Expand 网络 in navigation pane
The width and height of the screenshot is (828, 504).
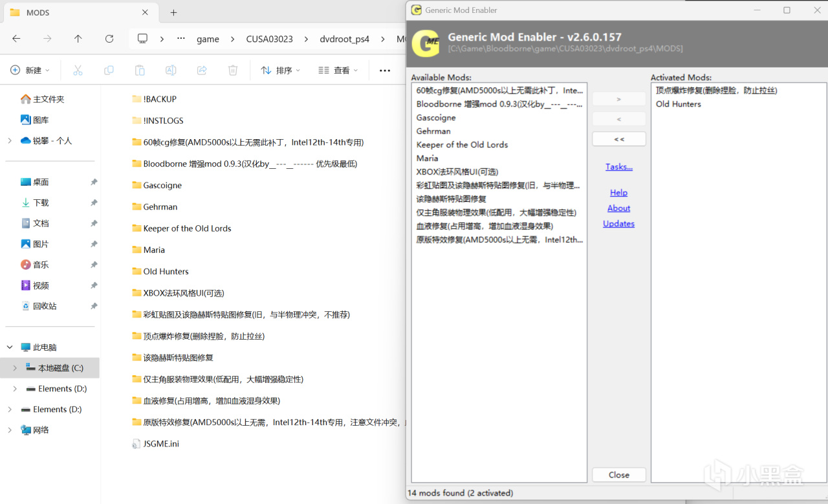click(10, 430)
